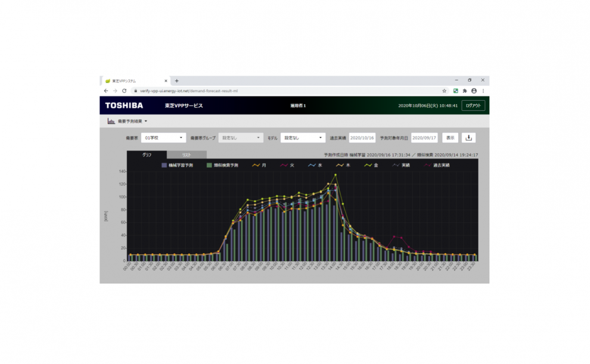This screenshot has width=590, height=364.
Task: Click the browser back arrow
Action: [105, 91]
